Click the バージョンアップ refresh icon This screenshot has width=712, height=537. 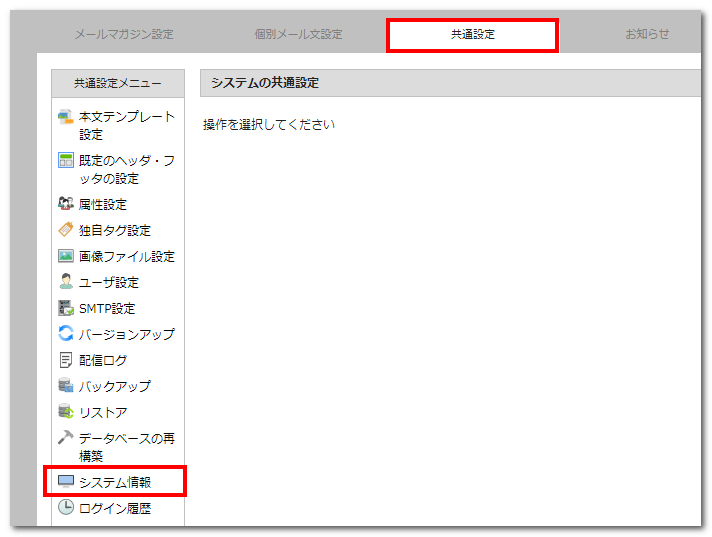65,333
